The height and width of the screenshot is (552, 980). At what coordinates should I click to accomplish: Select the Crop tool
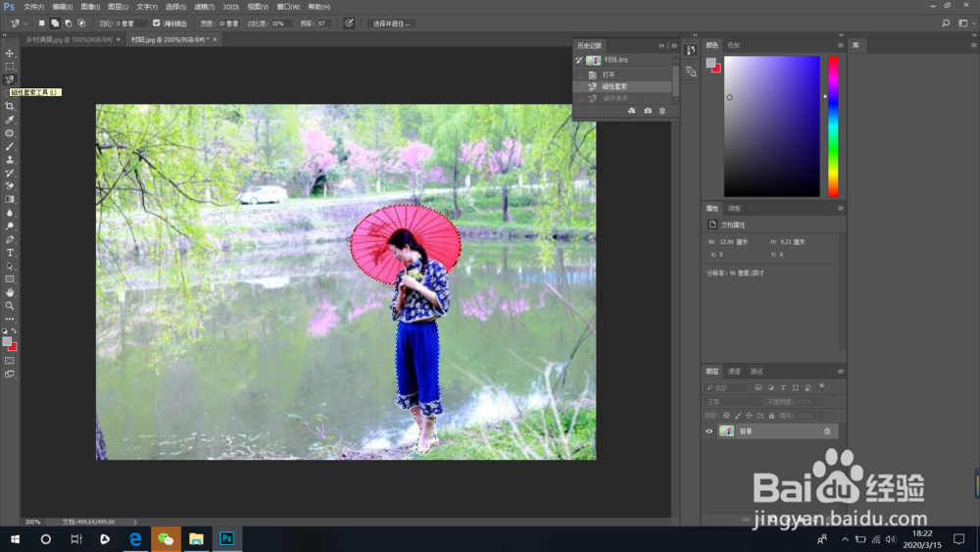click(10, 106)
